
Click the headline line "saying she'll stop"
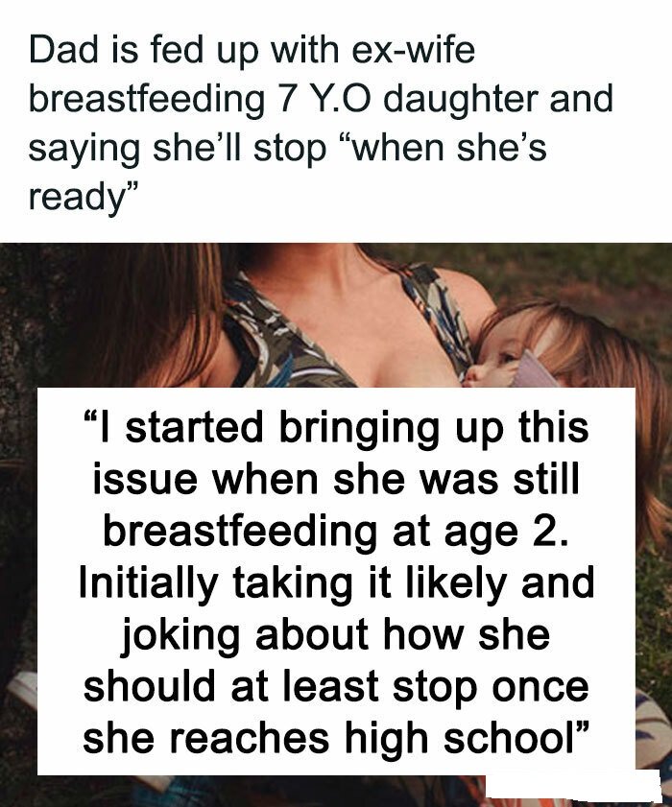pos(287,148)
